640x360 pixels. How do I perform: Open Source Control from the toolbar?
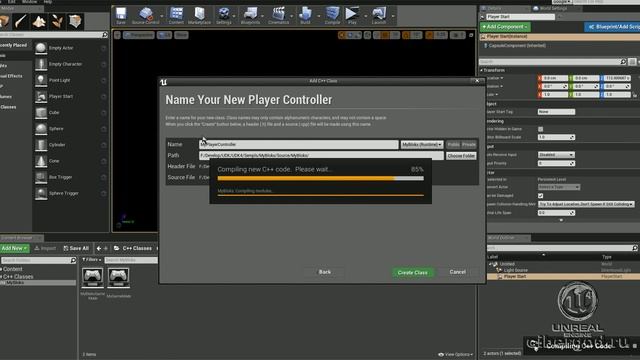pos(146,16)
